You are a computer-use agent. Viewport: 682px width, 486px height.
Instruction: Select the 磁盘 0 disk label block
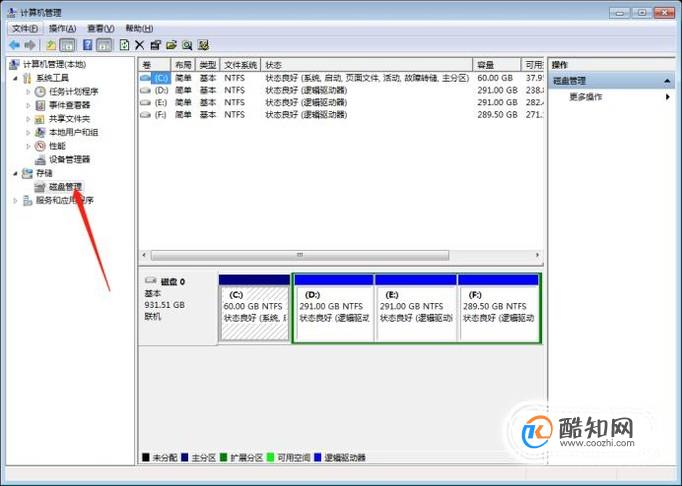click(x=178, y=308)
